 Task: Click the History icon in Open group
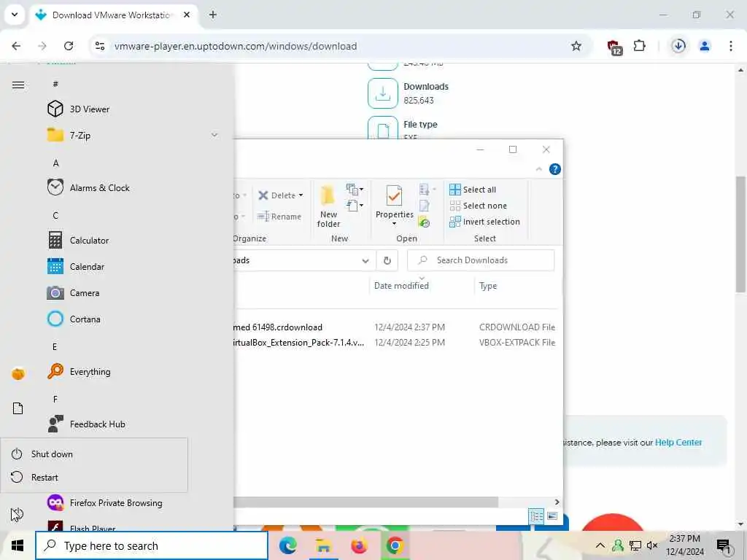coord(424,222)
